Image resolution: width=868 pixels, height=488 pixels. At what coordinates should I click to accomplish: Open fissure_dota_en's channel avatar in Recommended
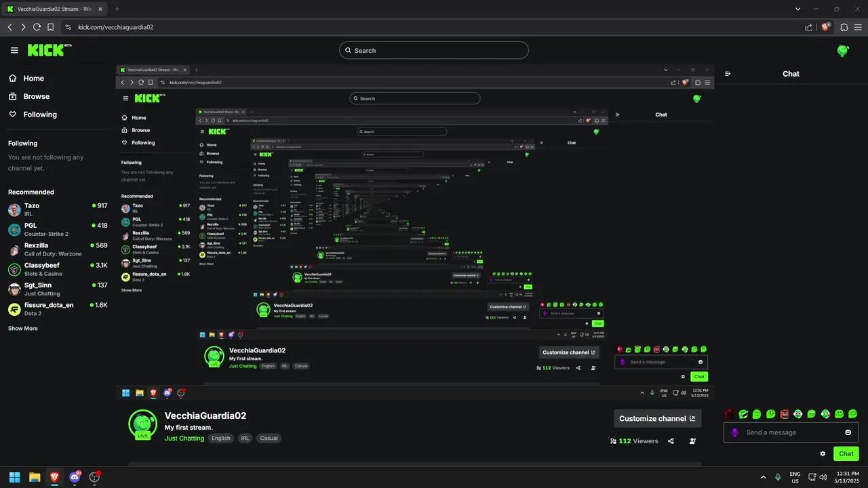pos(14,309)
